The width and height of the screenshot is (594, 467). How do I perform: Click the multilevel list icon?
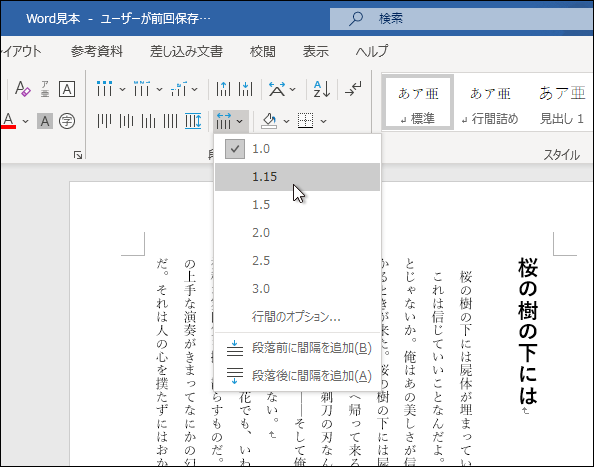[x=179, y=89]
